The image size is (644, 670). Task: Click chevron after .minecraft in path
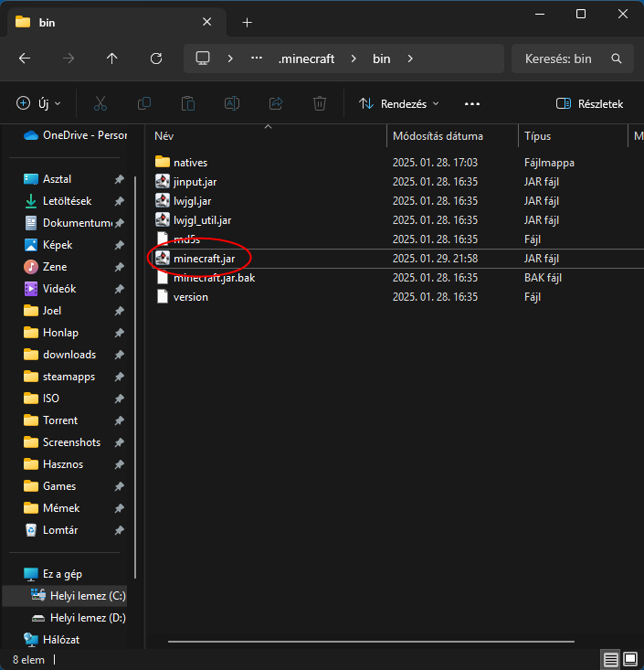(x=354, y=58)
